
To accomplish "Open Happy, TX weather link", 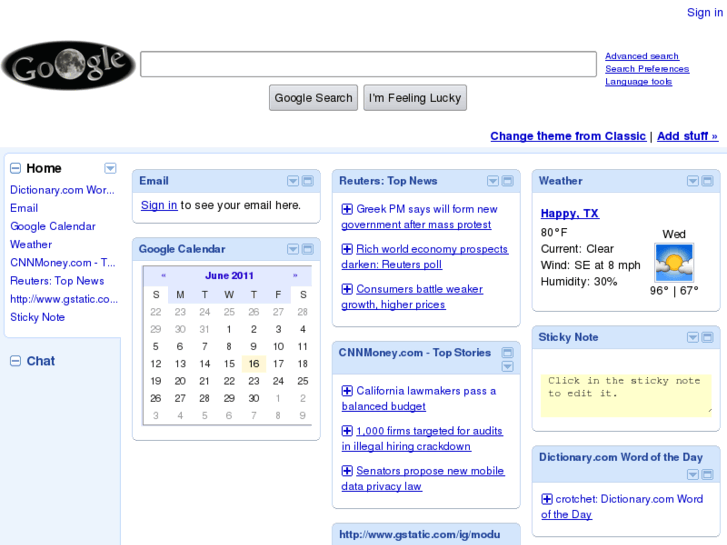I will 570,213.
